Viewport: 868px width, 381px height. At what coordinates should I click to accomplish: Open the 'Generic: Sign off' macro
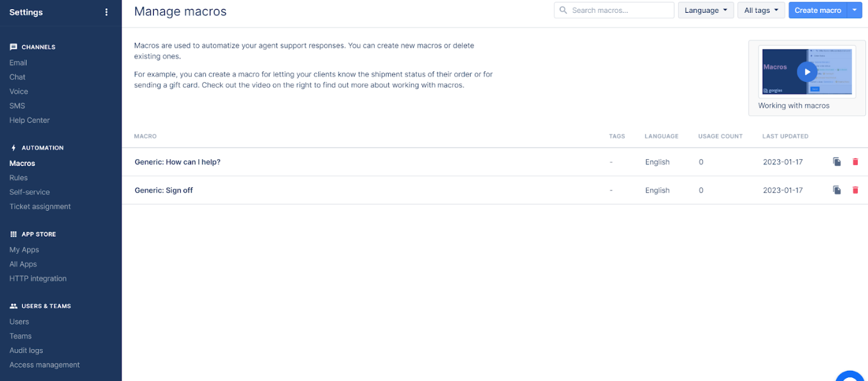click(x=164, y=190)
